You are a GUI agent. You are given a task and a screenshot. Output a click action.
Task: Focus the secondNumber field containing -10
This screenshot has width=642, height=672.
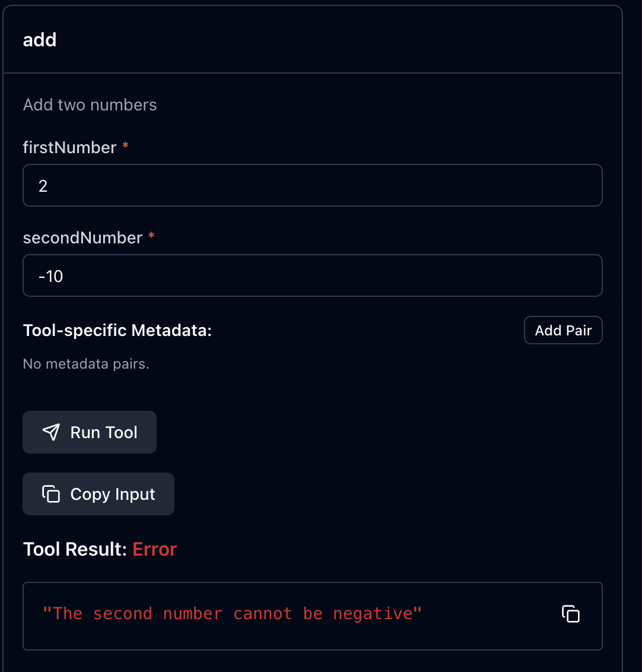coord(313,275)
